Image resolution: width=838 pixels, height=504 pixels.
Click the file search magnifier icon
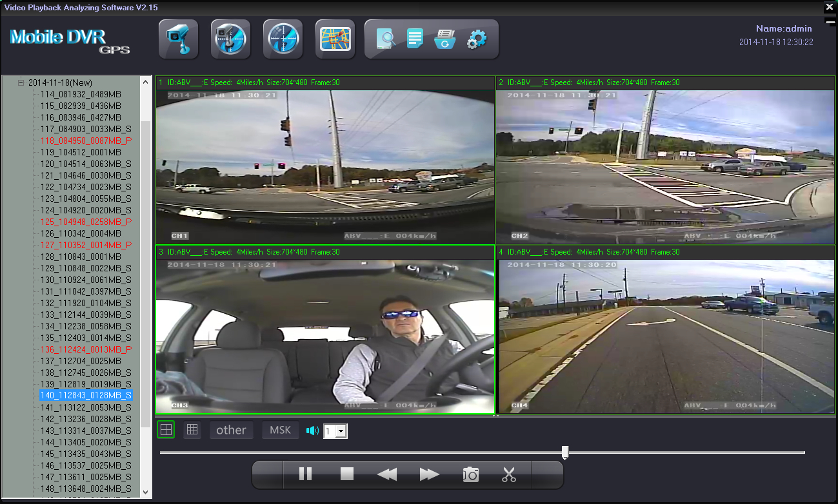coord(387,39)
